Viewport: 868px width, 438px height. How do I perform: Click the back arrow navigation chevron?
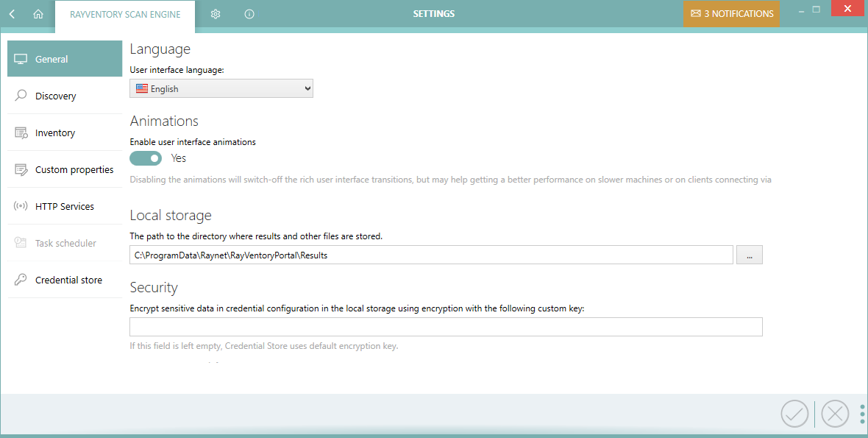tap(11, 13)
